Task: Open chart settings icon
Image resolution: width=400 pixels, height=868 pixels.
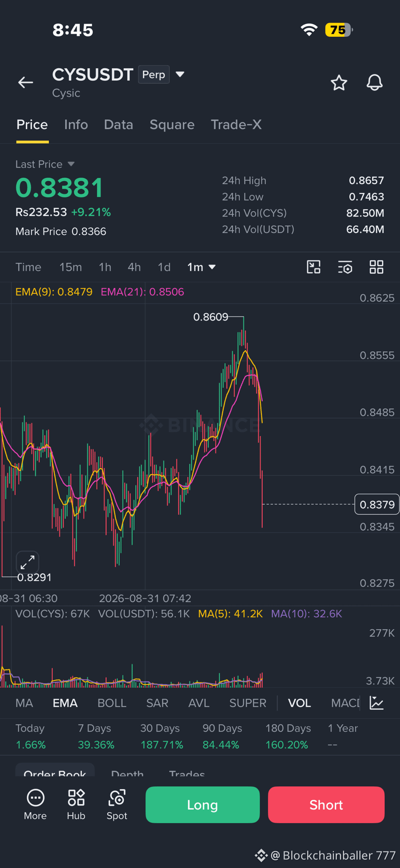Action: 345,267
